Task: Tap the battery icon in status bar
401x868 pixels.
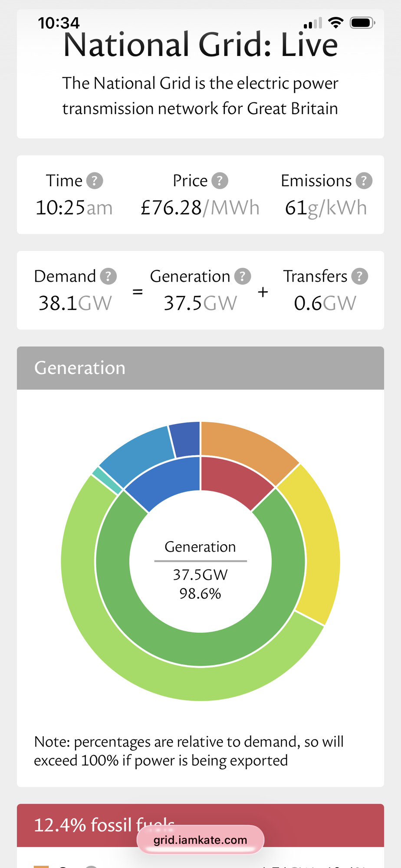Action: click(362, 23)
